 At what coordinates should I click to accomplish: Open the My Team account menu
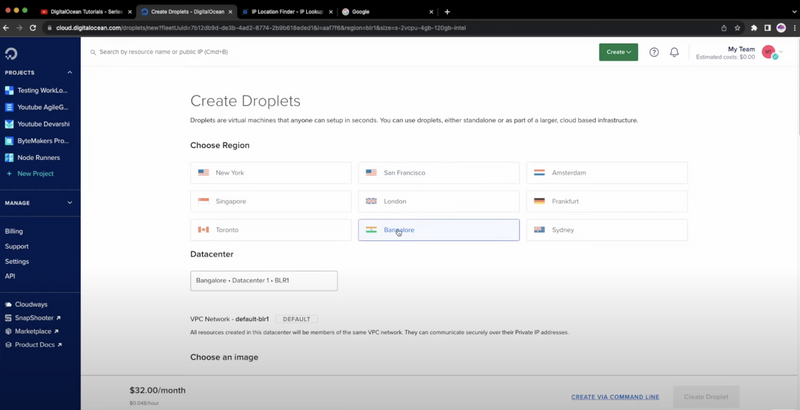(739, 53)
